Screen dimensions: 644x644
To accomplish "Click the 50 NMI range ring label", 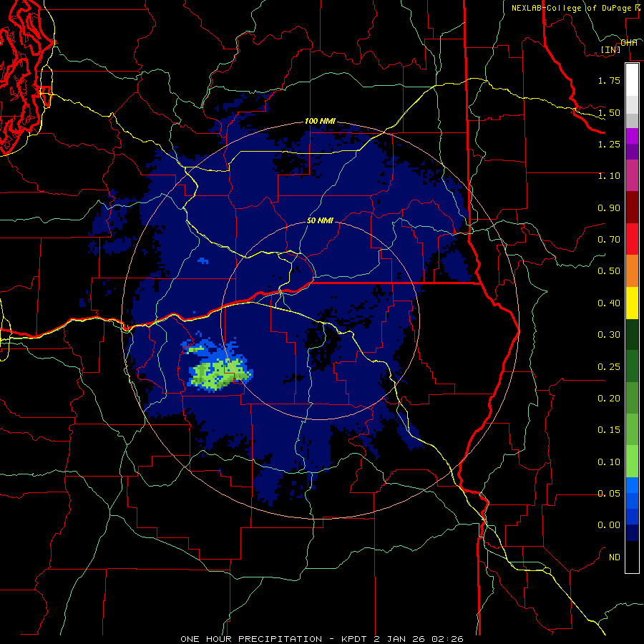I will tap(320, 220).
